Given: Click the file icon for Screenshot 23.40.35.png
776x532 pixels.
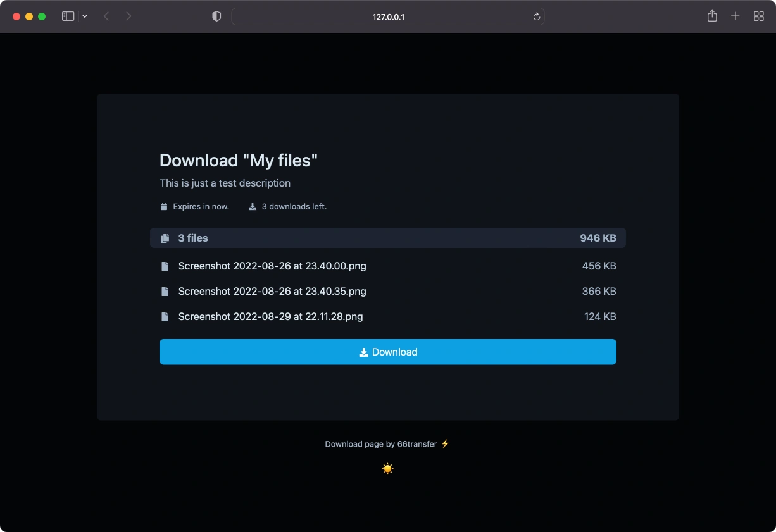Looking at the screenshot, I should 165,292.
